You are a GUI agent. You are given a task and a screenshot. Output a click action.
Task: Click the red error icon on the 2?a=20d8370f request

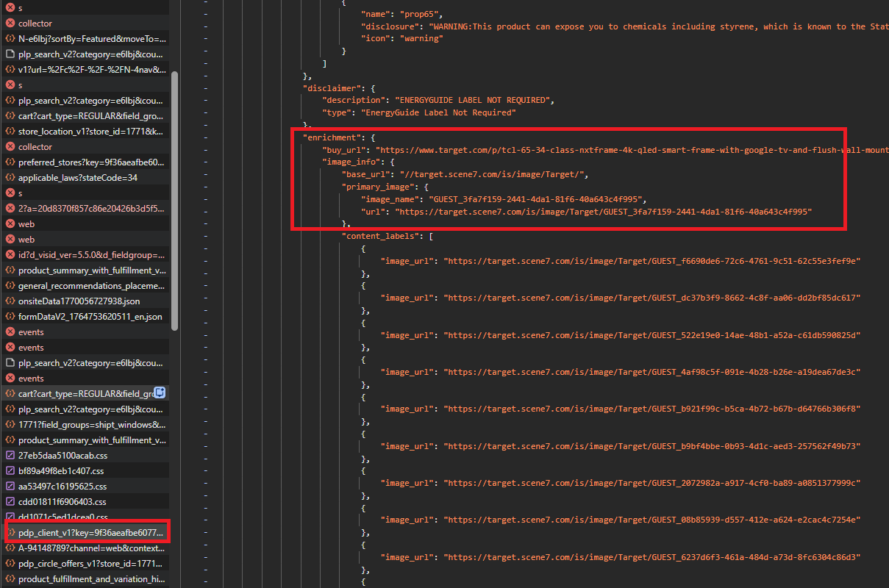[10, 209]
